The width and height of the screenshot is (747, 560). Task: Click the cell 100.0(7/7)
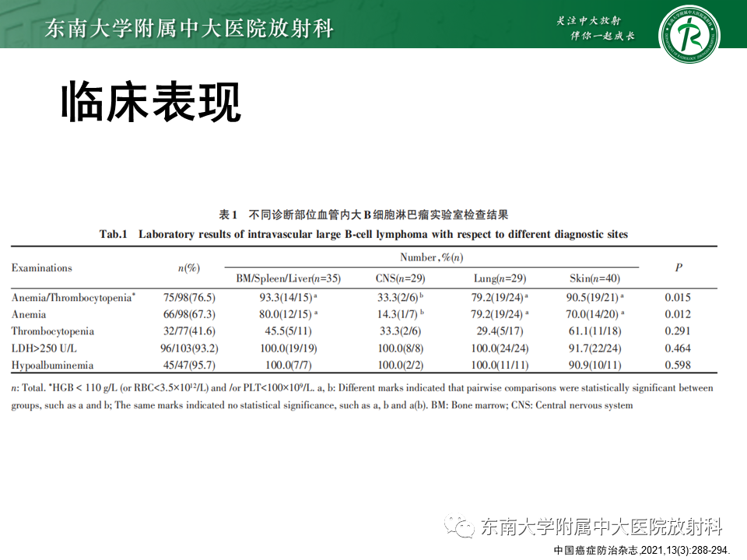click(x=288, y=366)
